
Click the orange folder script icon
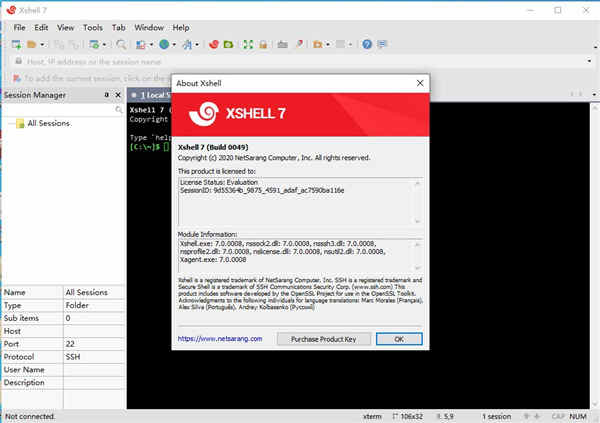[x=318, y=44]
